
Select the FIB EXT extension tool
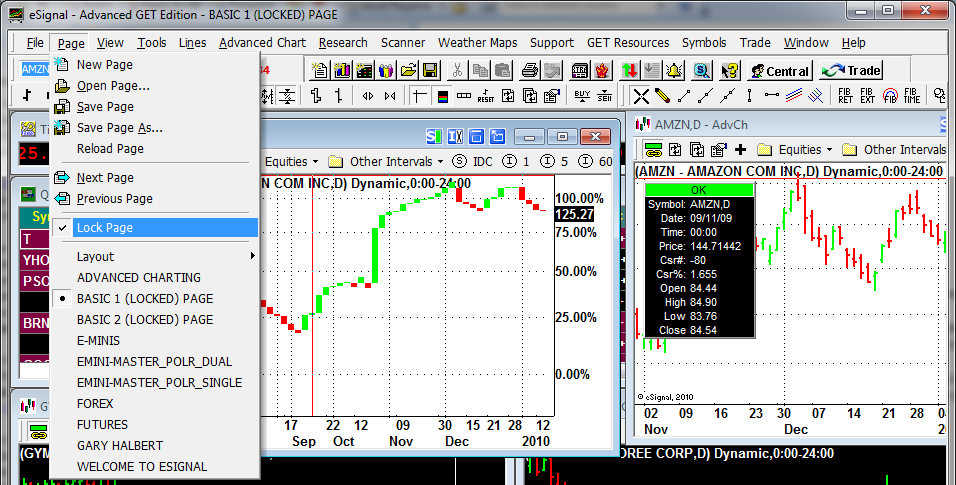point(867,96)
